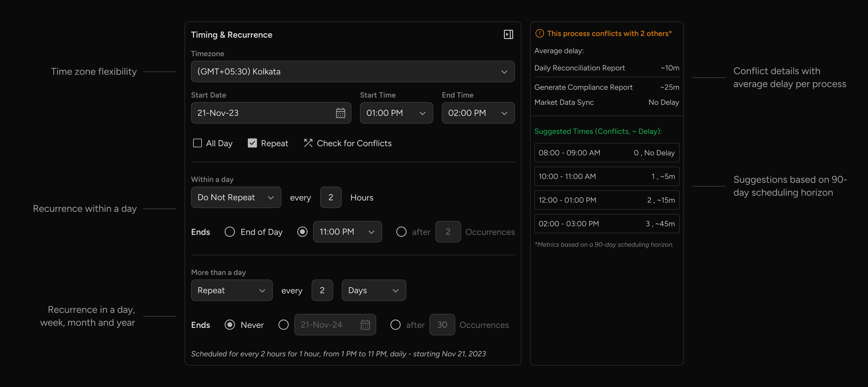Open the End Time dropdown
868x387 pixels.
[478, 113]
